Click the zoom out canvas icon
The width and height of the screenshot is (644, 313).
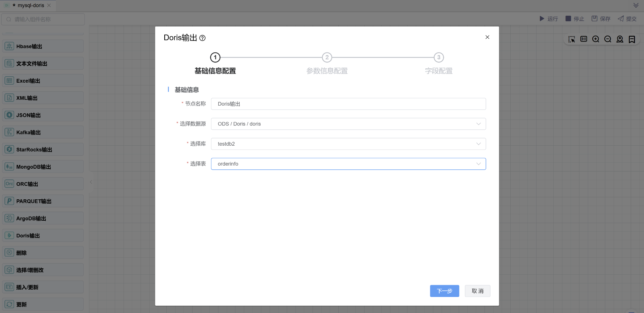608,39
